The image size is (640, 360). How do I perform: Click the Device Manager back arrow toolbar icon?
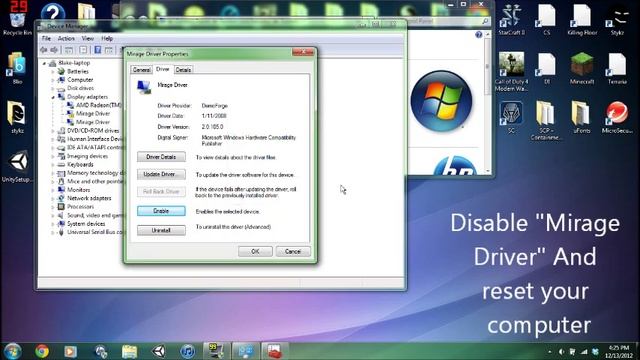44,50
